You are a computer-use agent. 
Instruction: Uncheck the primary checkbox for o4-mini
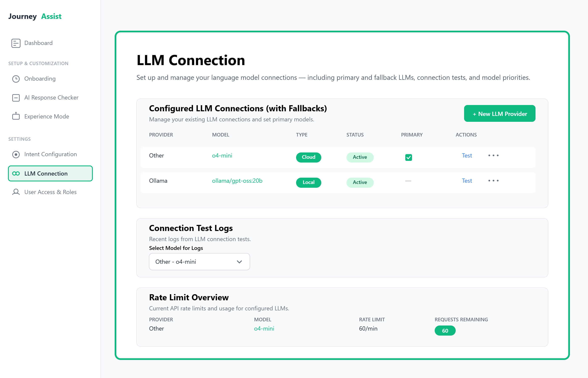pyautogui.click(x=408, y=157)
